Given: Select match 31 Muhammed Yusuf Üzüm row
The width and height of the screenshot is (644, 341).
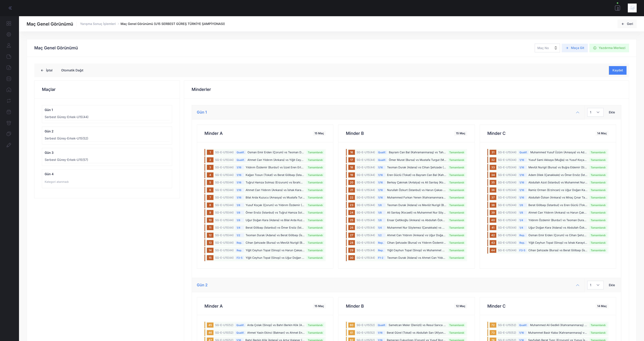Looking at the screenshot, I should coord(548,152).
